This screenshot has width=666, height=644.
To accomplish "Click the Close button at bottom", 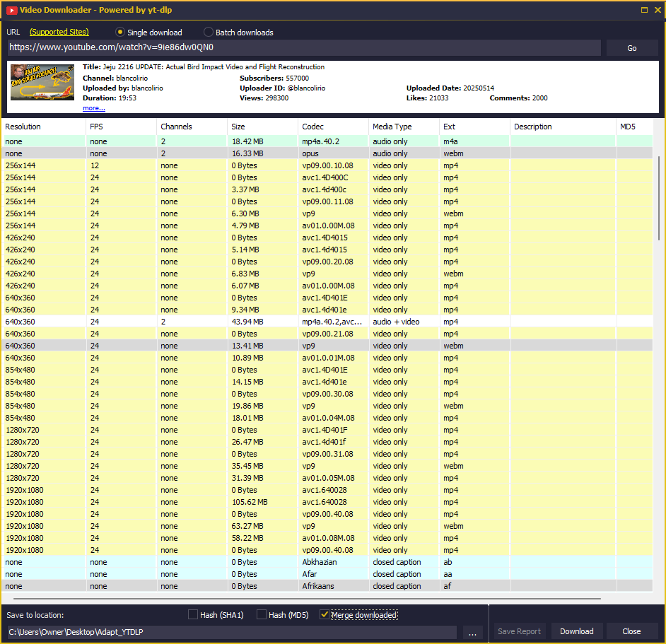I will 631,631.
